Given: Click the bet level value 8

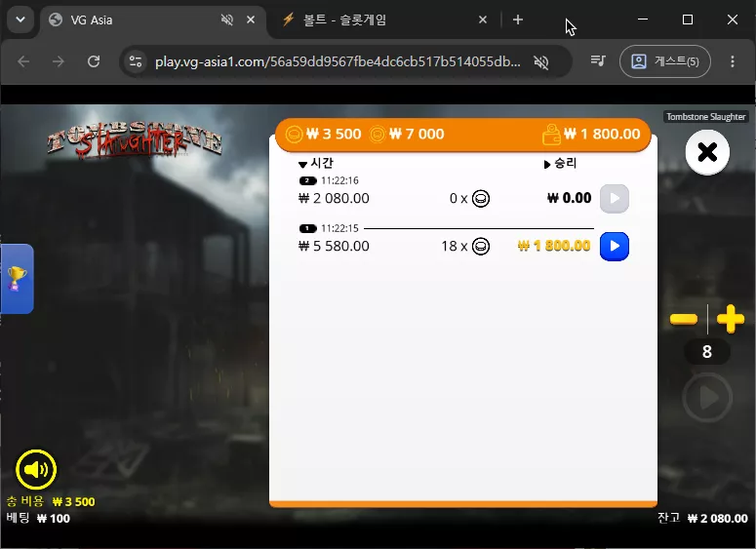Looking at the screenshot, I should pos(707,352).
